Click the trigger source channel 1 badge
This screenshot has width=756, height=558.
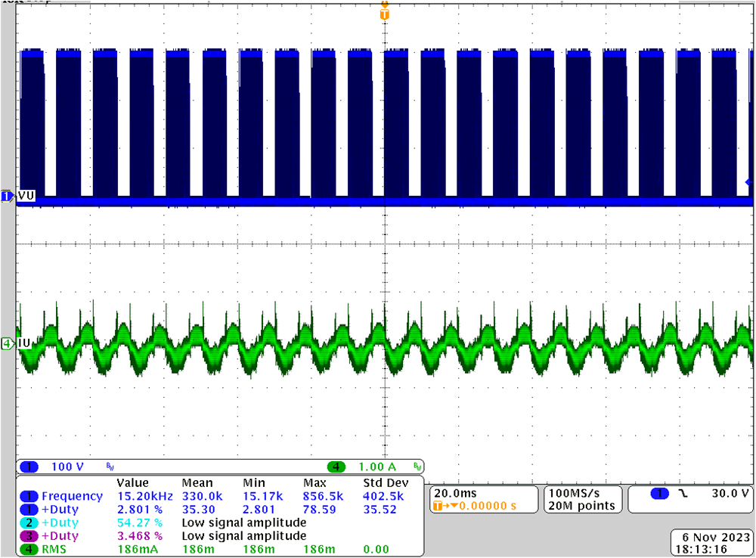click(x=660, y=493)
